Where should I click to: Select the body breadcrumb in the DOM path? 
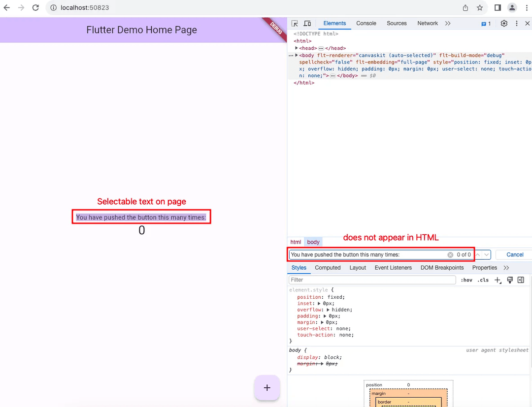click(313, 242)
